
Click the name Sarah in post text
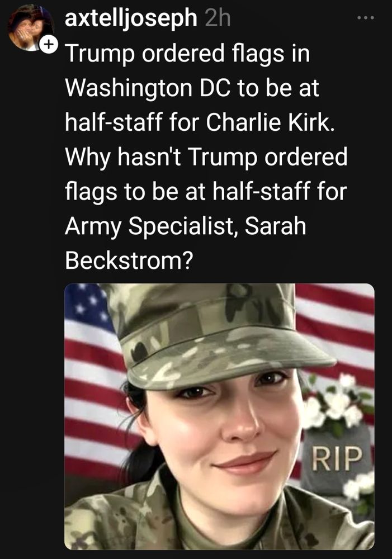275,226
